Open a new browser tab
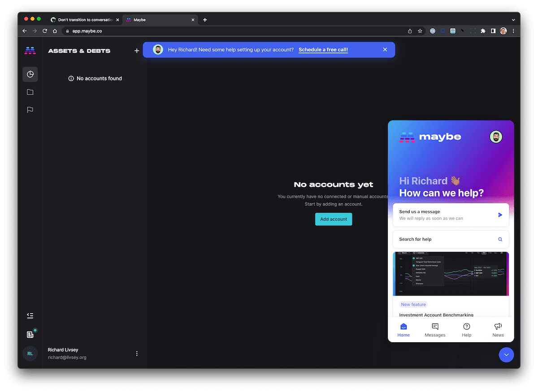Screen dimensions: 538x392 pyautogui.click(x=205, y=20)
